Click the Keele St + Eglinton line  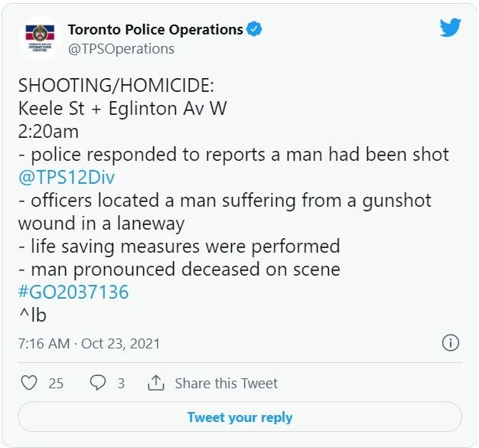coord(122,109)
